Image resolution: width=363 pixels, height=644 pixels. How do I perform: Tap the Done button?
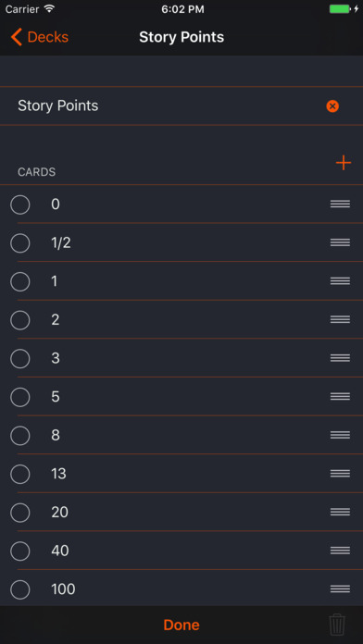[181, 625]
